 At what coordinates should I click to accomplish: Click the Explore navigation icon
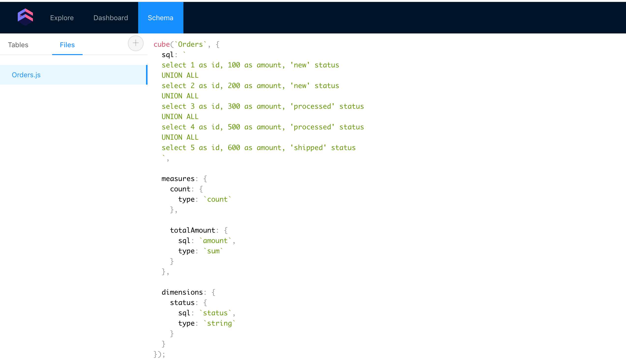(61, 17)
